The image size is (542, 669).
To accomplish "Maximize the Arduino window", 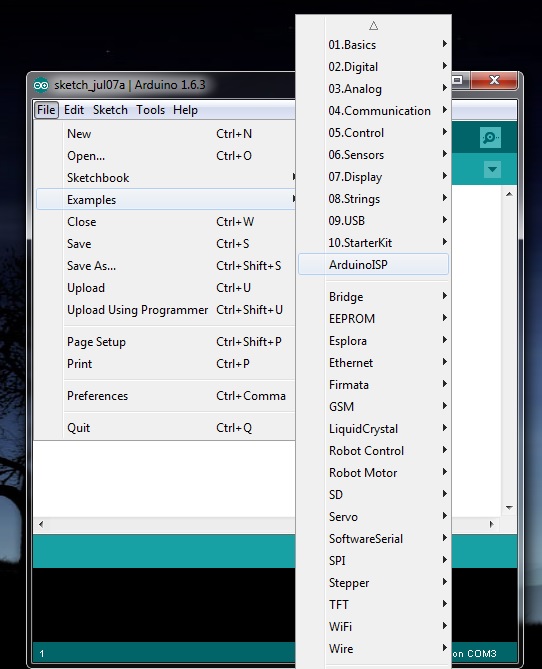I will tap(458, 80).
